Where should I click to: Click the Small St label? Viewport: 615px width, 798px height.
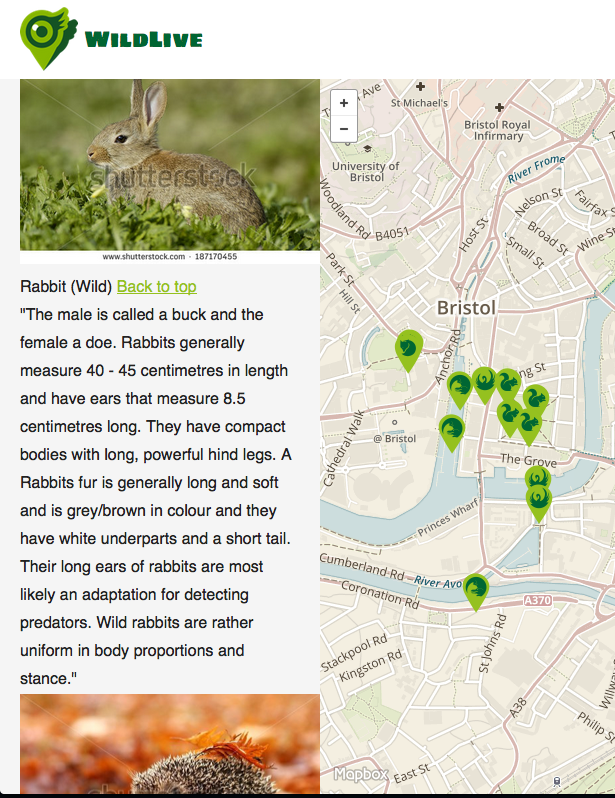tap(525, 251)
